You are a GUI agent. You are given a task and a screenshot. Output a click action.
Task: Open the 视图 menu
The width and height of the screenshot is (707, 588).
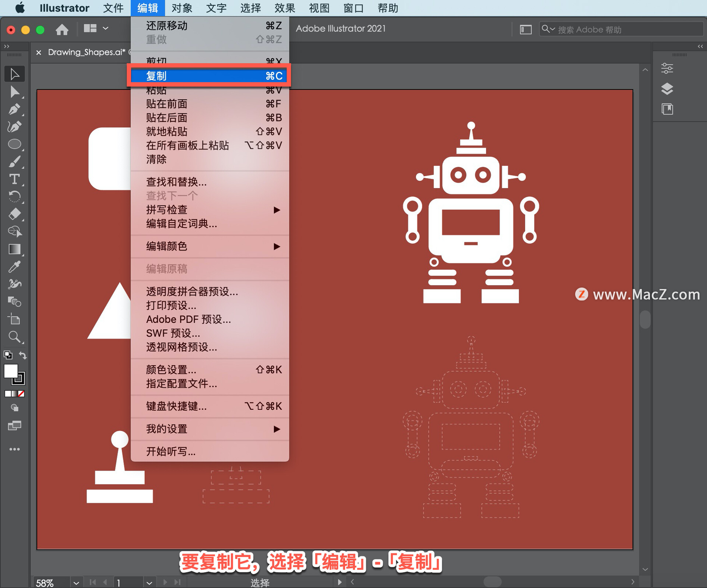(319, 8)
